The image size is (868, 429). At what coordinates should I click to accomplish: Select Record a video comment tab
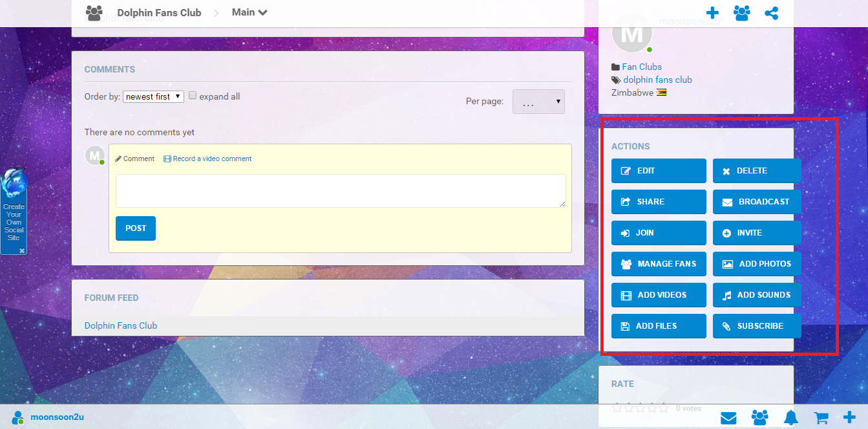click(x=207, y=159)
